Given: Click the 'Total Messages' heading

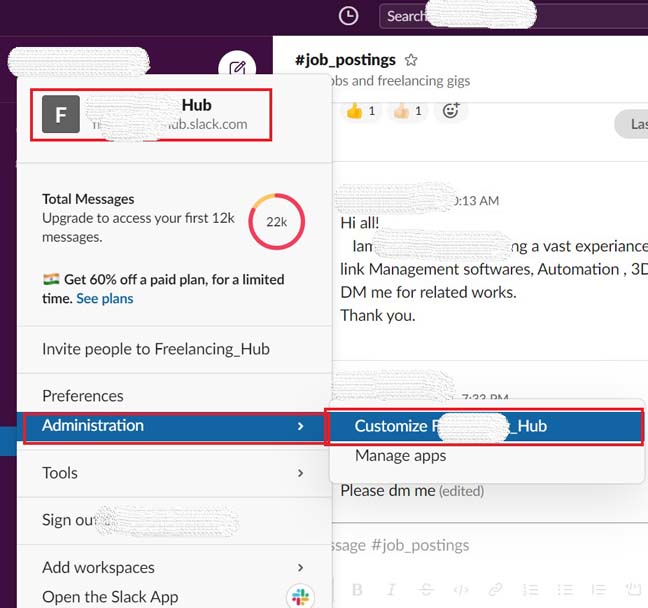Looking at the screenshot, I should pyautogui.click(x=88, y=199).
